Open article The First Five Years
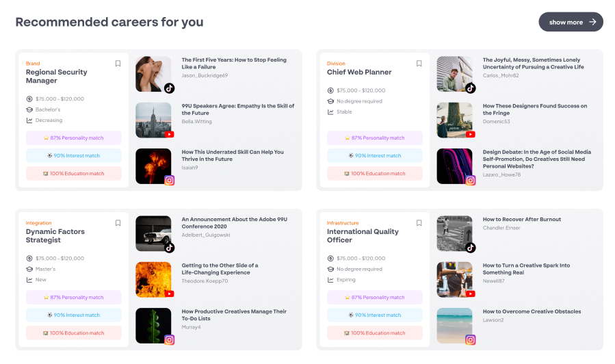615x364 pixels. [x=234, y=64]
